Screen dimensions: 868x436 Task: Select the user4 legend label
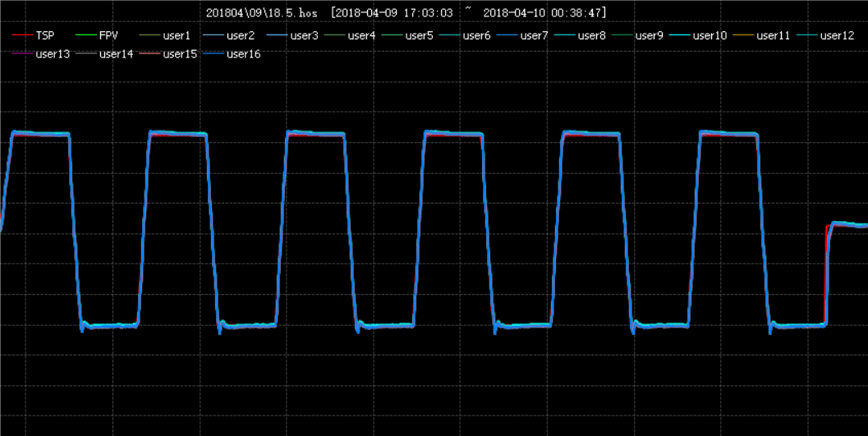point(361,35)
